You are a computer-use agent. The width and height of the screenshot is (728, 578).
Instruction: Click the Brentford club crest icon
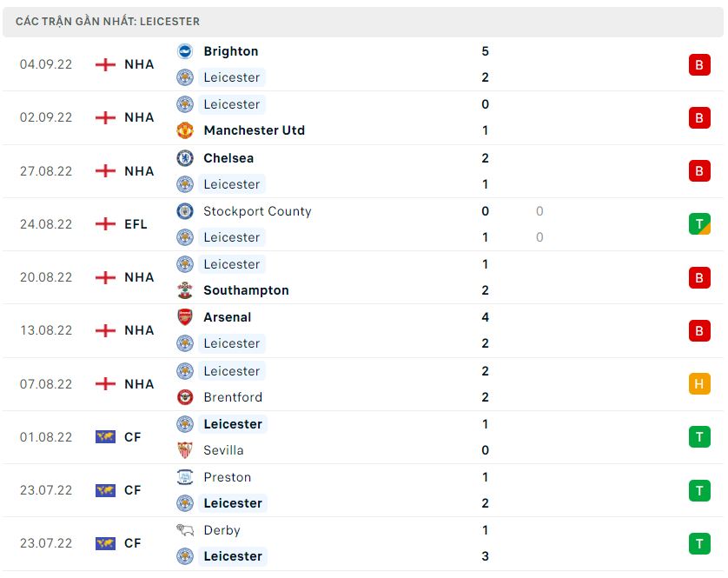(185, 397)
